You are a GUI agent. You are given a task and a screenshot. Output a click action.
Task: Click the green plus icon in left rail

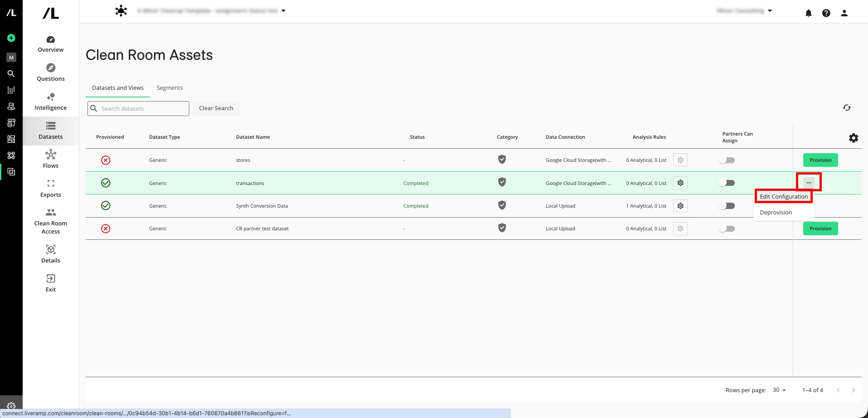[11, 38]
